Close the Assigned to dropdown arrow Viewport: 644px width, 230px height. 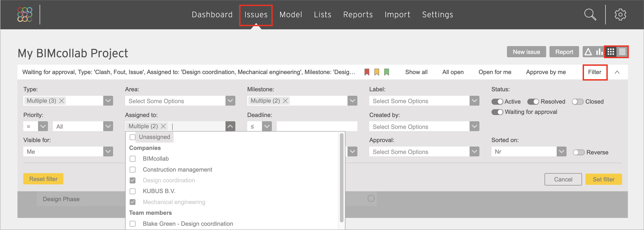tap(230, 126)
